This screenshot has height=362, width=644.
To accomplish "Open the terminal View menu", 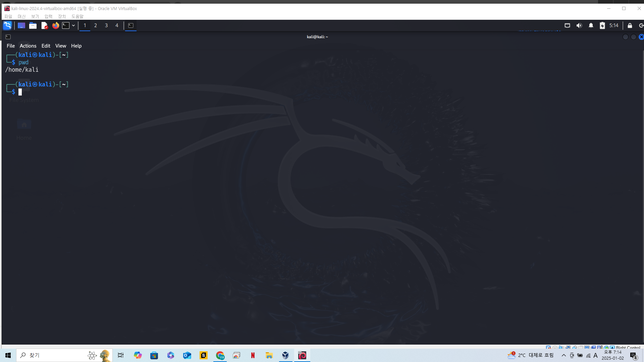I will [61, 46].
